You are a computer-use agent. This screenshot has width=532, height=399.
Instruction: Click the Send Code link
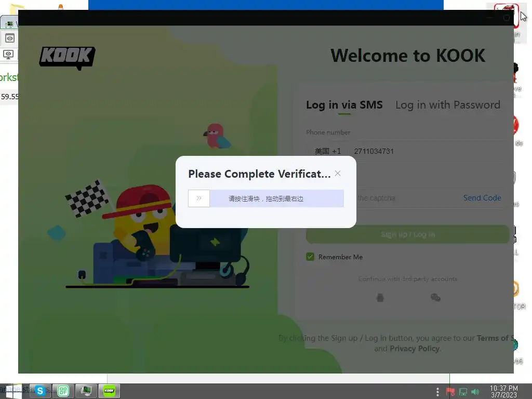(482, 198)
